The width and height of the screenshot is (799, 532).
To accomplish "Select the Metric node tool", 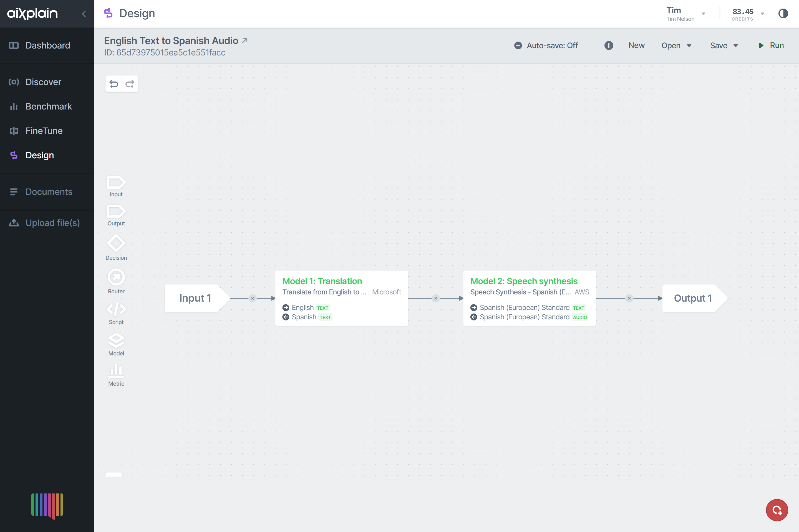I will [116, 375].
